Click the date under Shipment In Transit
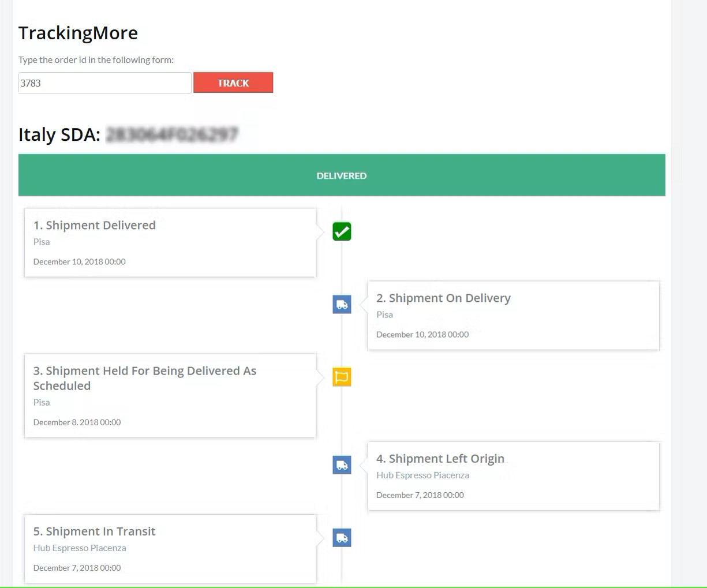Viewport: 707px width, 588px height. point(77,567)
